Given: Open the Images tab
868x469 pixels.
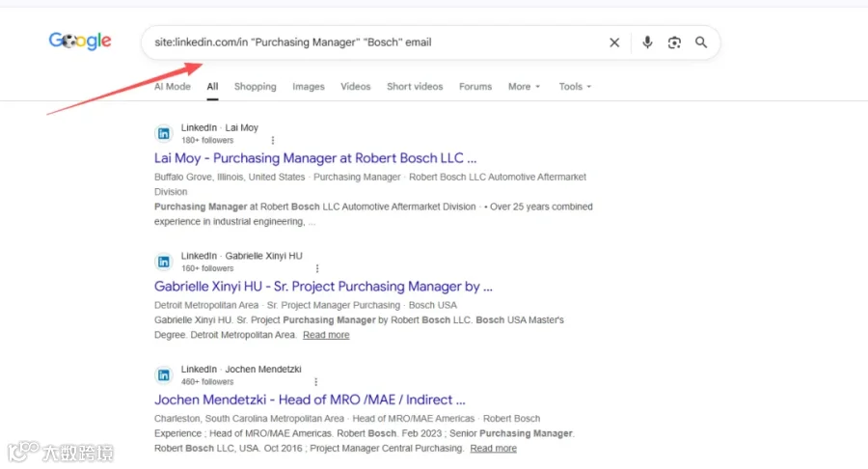Looking at the screenshot, I should (309, 87).
